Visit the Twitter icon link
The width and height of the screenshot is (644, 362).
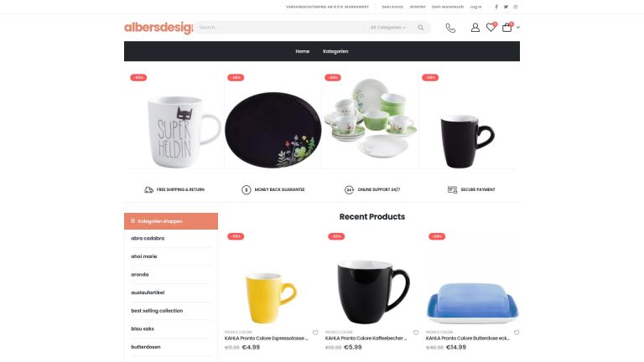click(x=506, y=7)
